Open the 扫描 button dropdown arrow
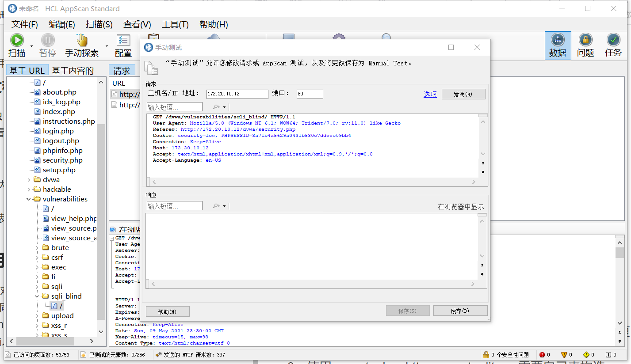The height and width of the screenshot is (364, 631). pos(31,46)
